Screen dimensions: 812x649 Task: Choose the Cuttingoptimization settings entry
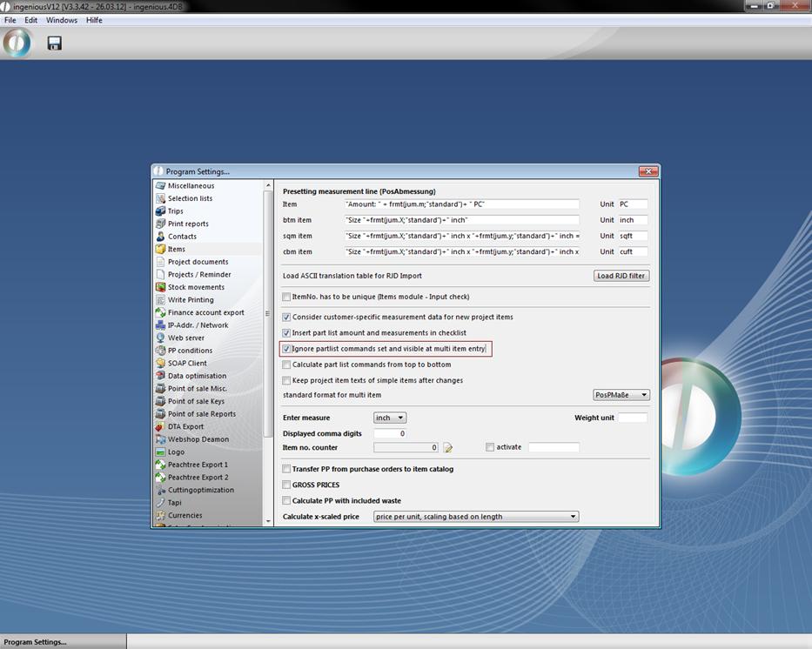200,490
